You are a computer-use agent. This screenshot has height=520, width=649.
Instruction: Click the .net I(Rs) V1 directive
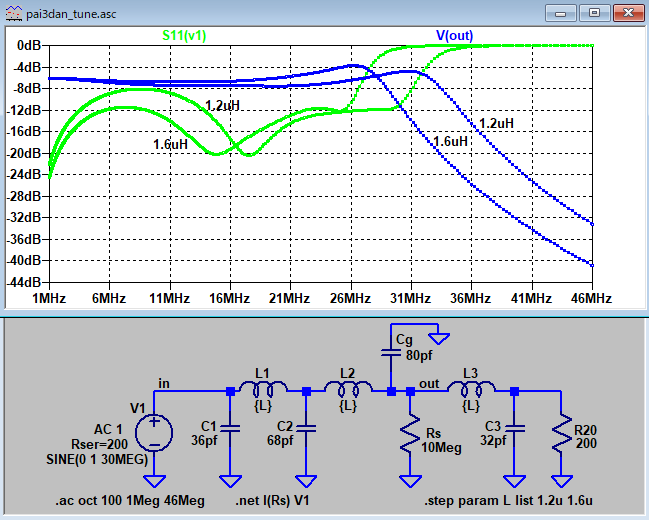[272, 501]
